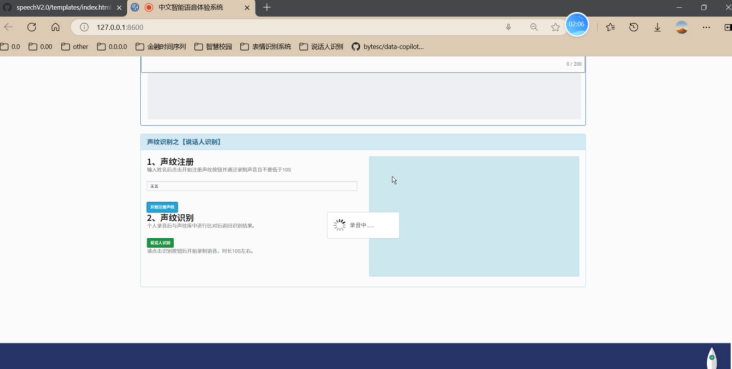Click the microphone icon in the address bar
This screenshot has width=732, height=369.
[x=508, y=27]
